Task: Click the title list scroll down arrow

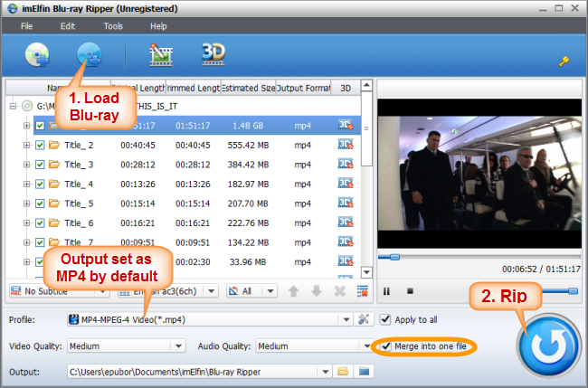Action: point(366,272)
